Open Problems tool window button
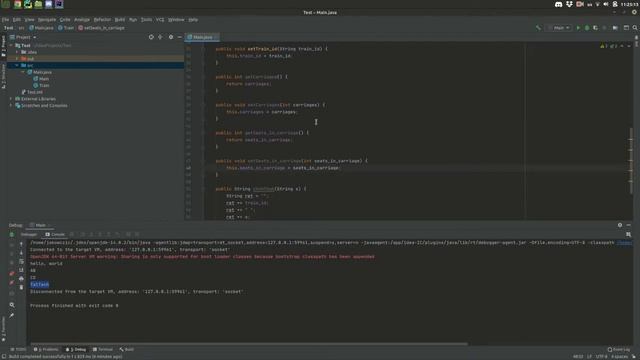 pos(46,349)
